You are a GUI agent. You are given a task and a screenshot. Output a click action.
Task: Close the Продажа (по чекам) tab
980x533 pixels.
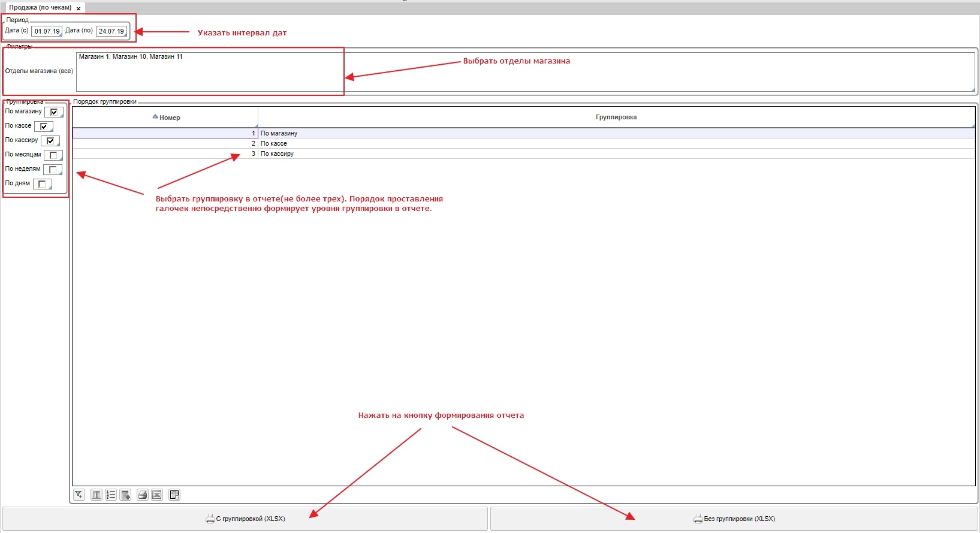[79, 8]
